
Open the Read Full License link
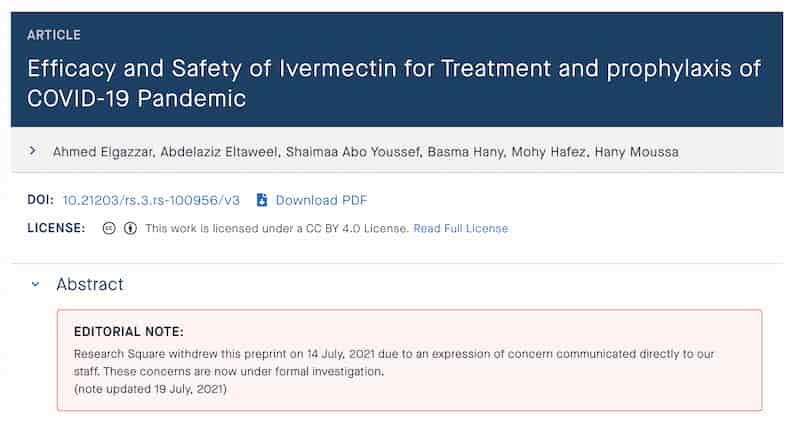461,228
